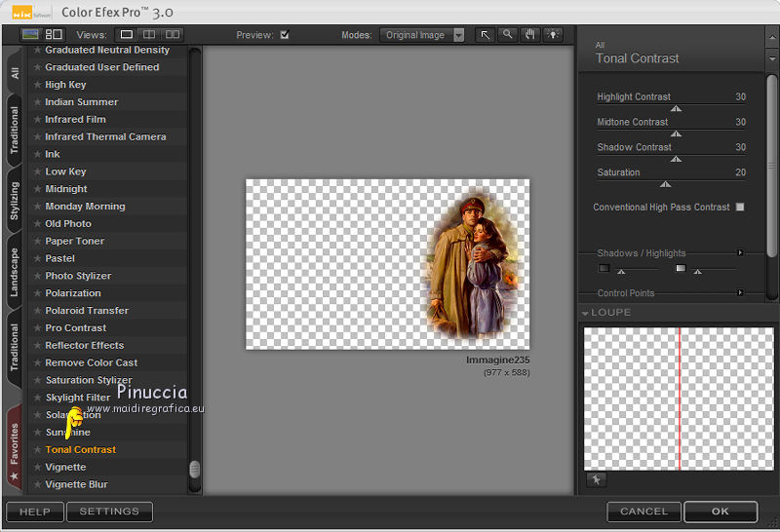
Task: Enable Conventional High Pass Contrast checkbox
Action: point(740,207)
